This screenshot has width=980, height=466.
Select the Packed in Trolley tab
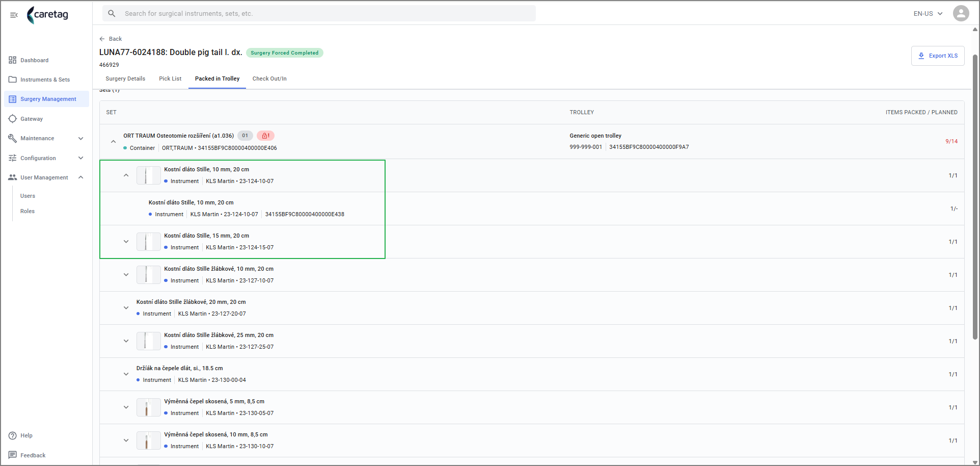pos(217,79)
